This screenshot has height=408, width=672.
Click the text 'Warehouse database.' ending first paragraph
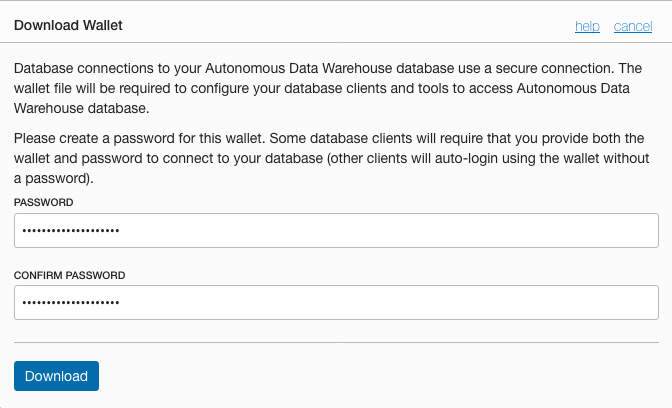82,108
